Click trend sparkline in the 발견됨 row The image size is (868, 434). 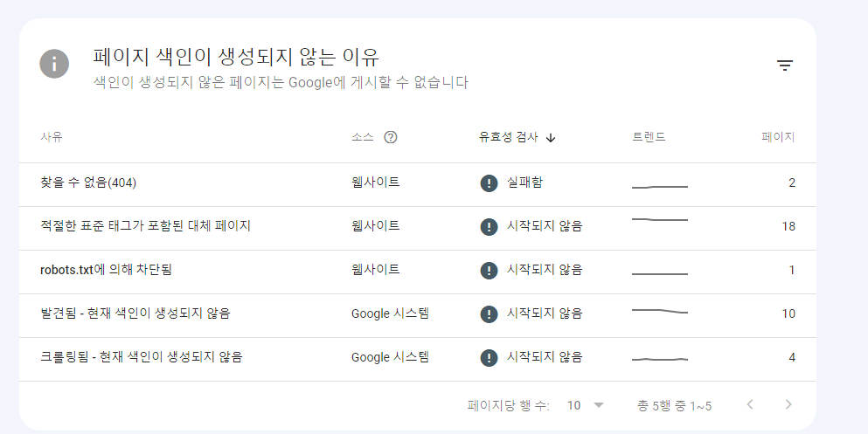click(x=660, y=311)
